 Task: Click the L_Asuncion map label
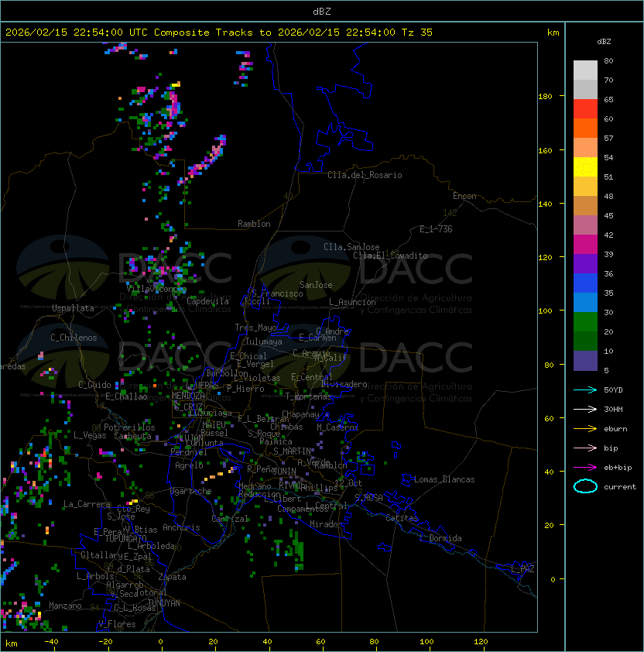(352, 302)
